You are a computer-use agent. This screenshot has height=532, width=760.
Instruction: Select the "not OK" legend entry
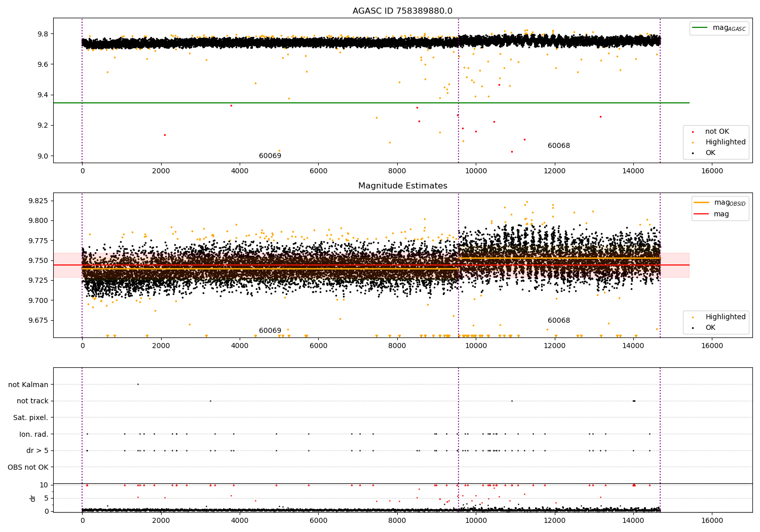[x=717, y=132]
